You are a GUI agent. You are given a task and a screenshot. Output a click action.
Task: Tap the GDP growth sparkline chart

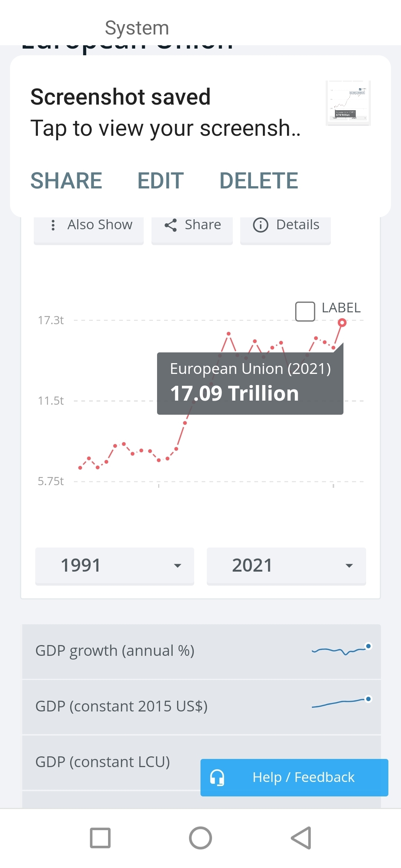[342, 650]
